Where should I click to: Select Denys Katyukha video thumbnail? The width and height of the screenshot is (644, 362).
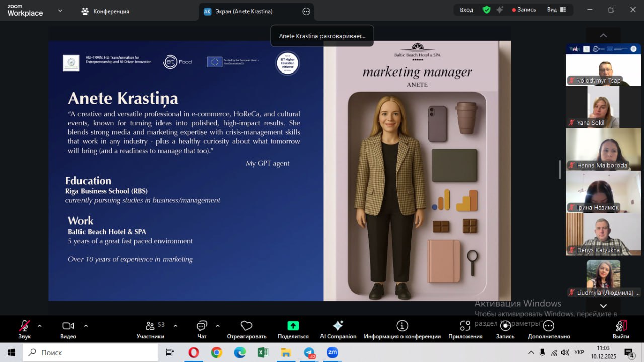pos(603,234)
